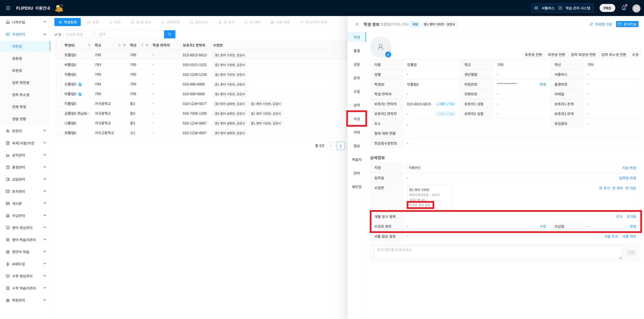Click the app icon next to 오플립0
This screenshot has width=644, height=319.
pyautogui.click(x=80, y=84)
